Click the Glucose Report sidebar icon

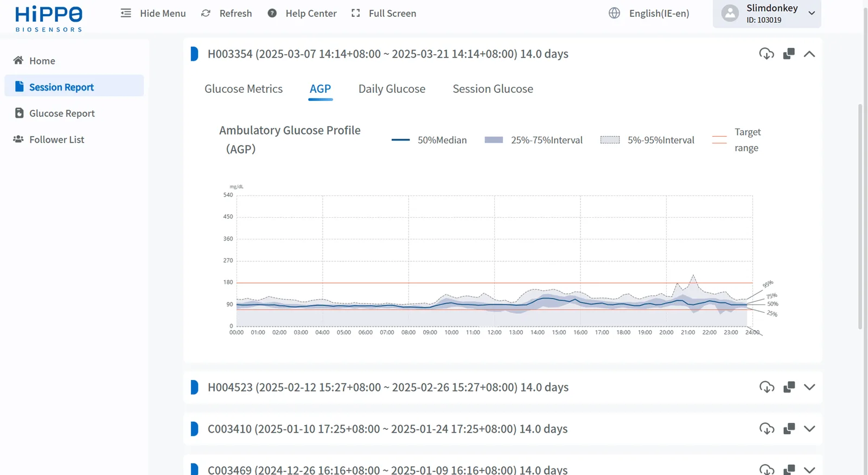pos(19,113)
